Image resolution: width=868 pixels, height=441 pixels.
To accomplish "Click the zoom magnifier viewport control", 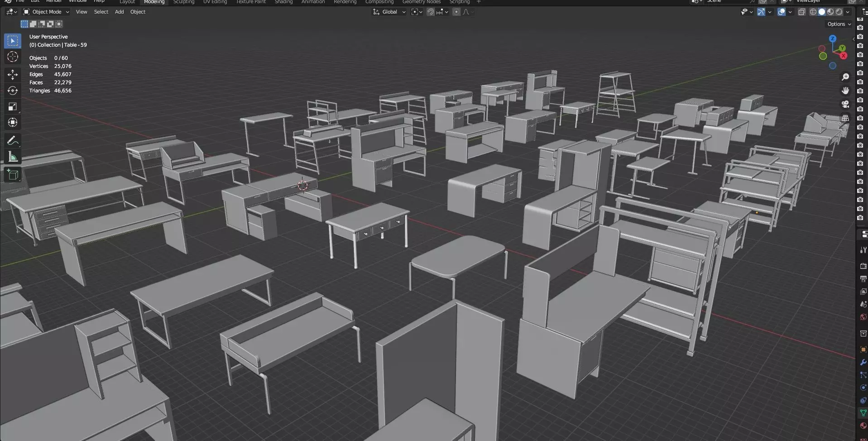I will click(845, 77).
